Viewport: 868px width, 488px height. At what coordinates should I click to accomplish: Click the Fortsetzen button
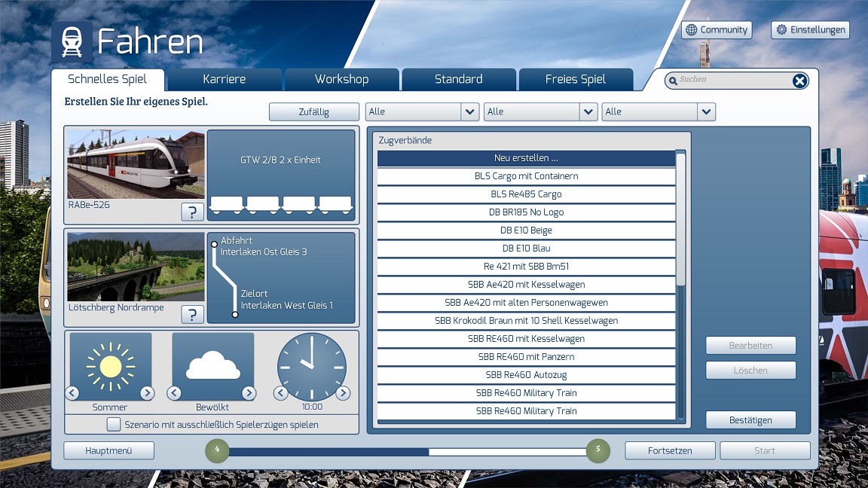[x=670, y=450]
